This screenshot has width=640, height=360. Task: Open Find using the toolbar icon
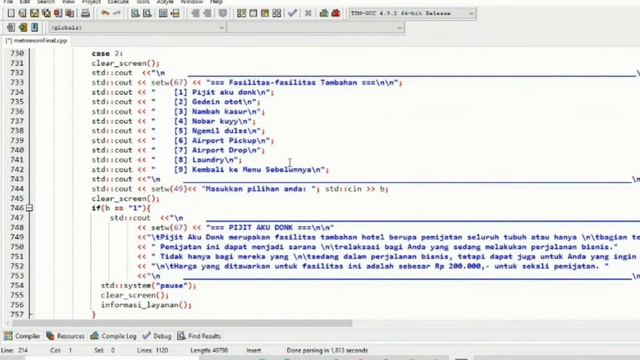[135, 13]
